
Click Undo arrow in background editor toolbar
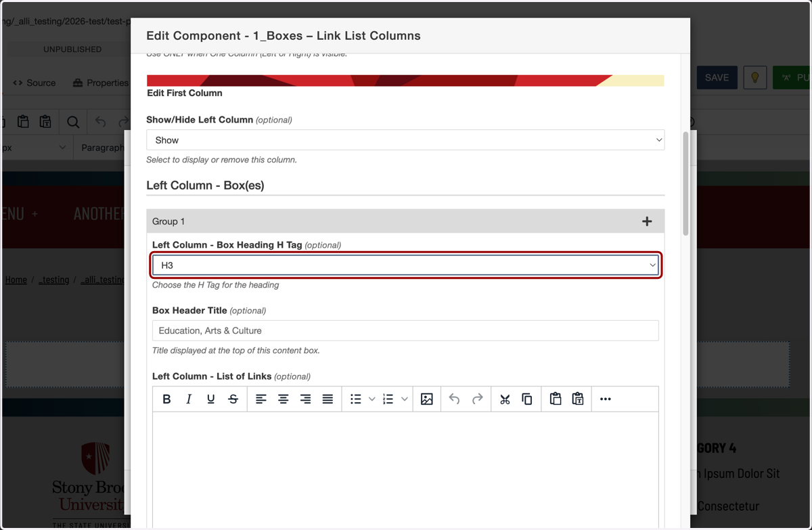[x=101, y=122]
